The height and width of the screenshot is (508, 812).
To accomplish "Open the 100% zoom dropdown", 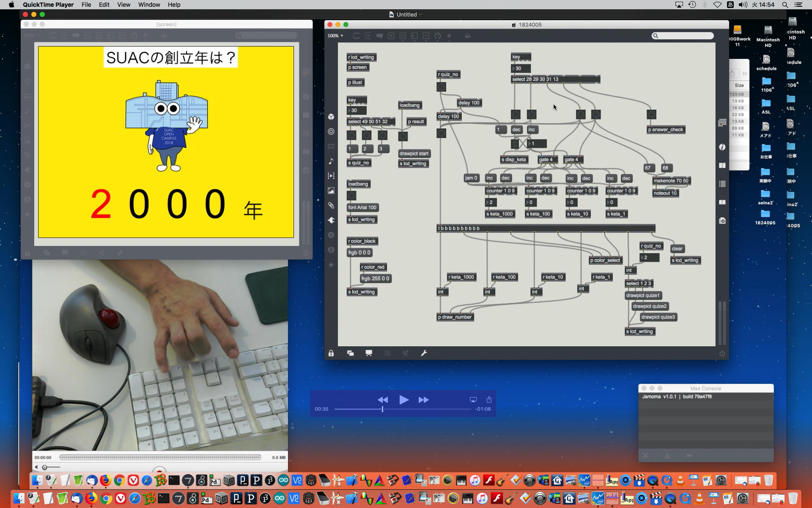I will point(335,36).
